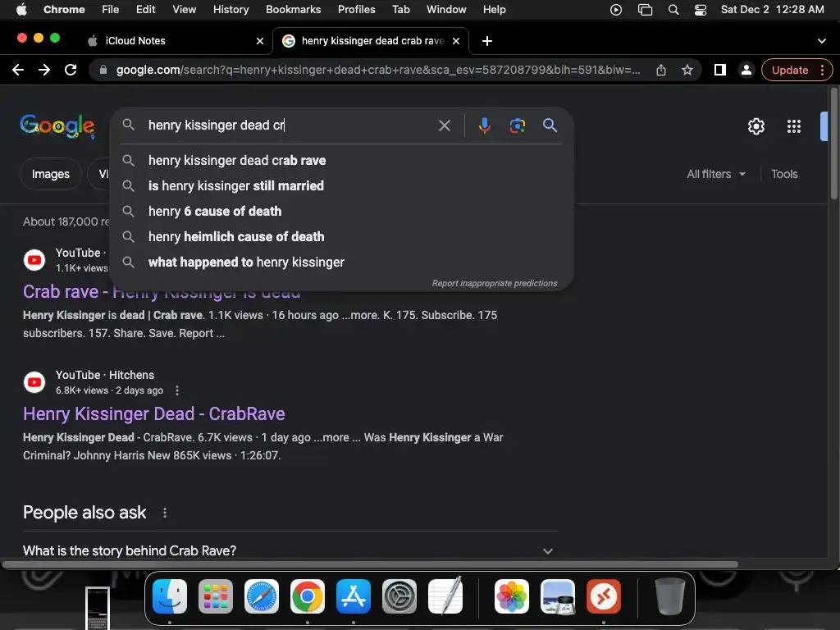Open the tab search chevron

pos(822,41)
